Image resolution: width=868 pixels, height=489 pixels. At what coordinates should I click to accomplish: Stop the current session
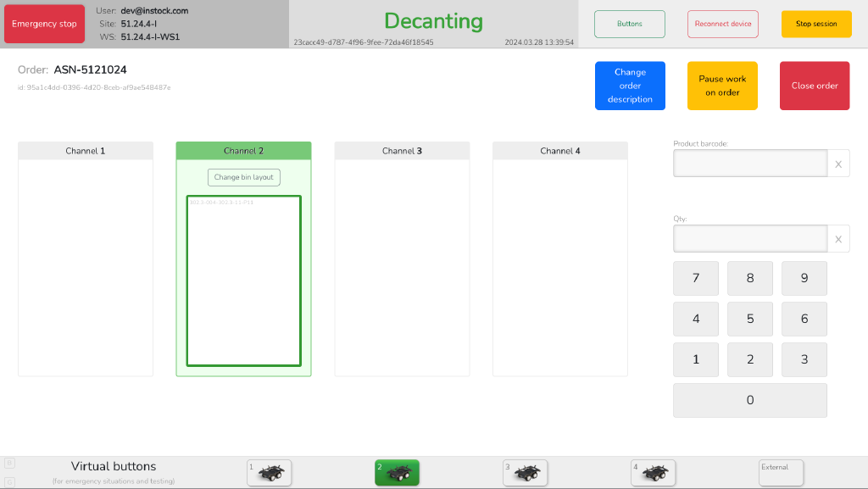pyautogui.click(x=816, y=24)
